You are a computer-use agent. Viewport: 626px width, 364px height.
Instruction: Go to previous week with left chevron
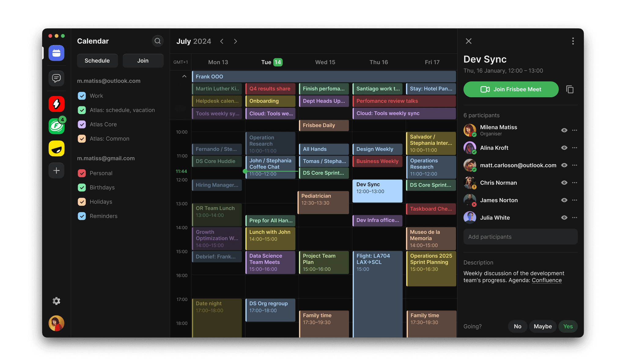tap(222, 41)
